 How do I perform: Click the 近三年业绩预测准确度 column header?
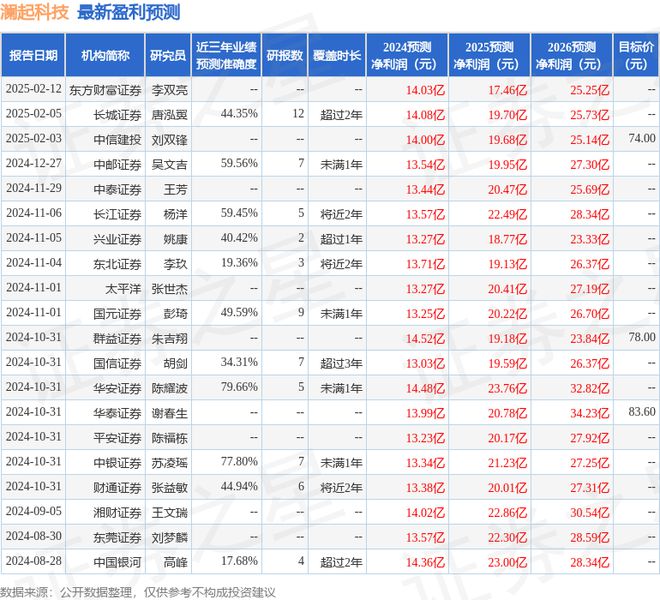coord(226,55)
